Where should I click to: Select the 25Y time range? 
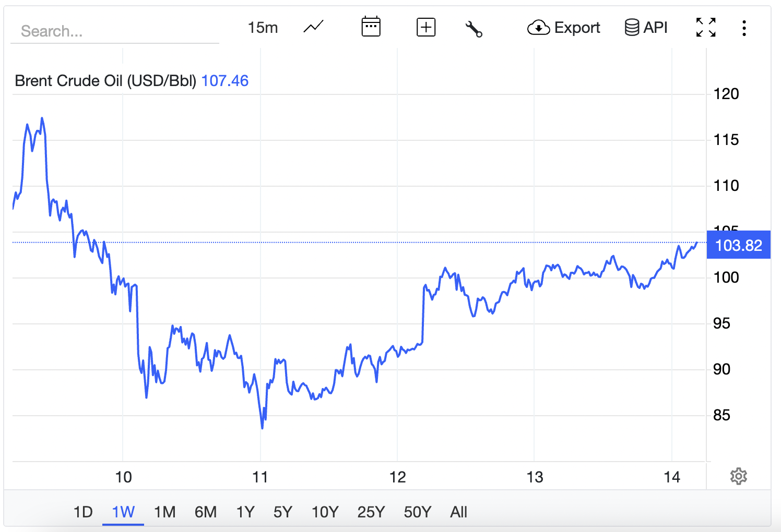[371, 512]
